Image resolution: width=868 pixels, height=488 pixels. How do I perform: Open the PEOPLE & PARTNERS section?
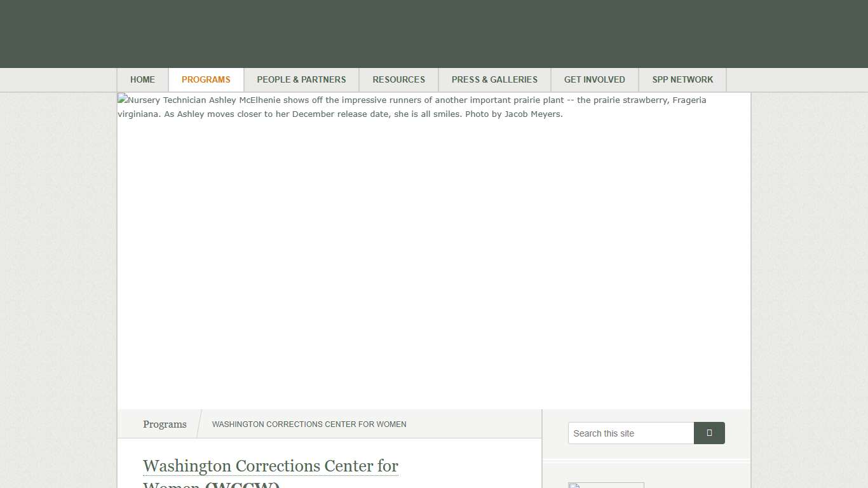point(302,79)
